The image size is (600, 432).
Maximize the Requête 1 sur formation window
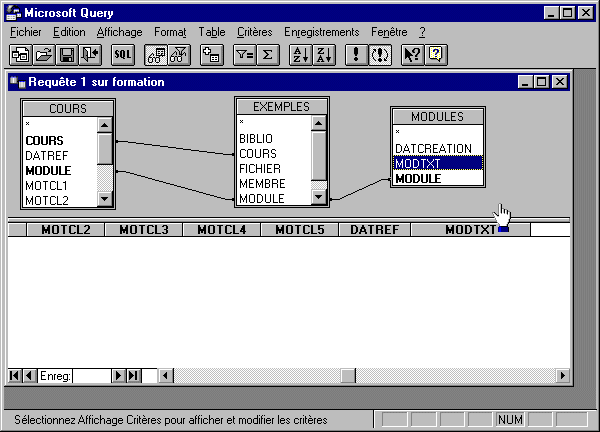coord(542,82)
